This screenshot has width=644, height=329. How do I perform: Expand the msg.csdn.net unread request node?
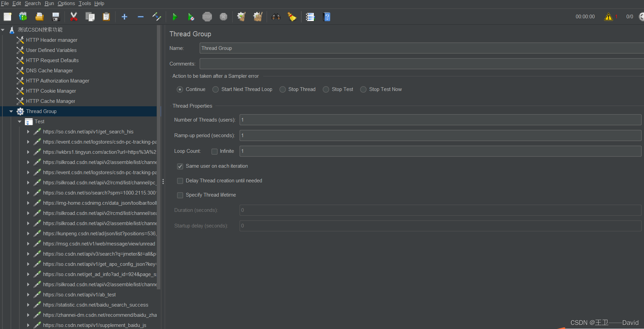click(28, 244)
